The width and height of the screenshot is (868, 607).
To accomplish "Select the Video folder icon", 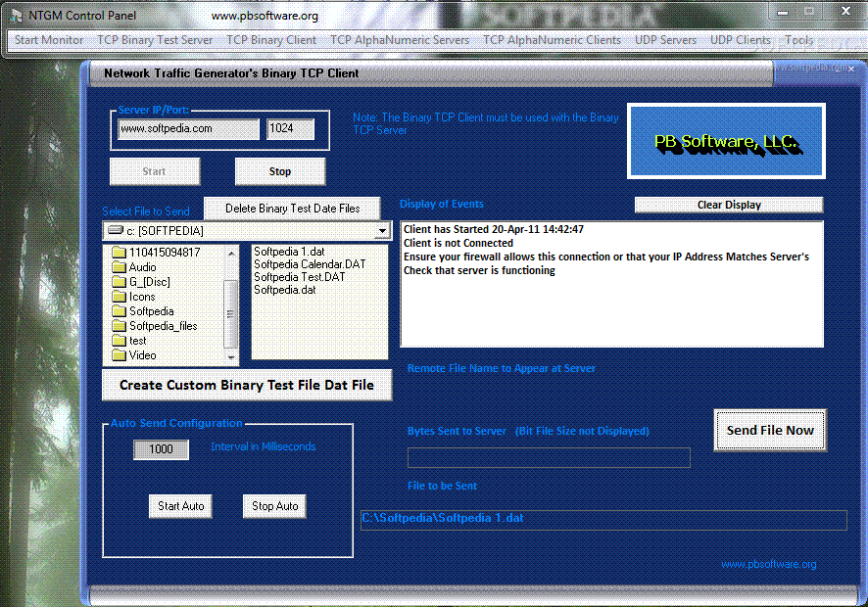I will 119,355.
